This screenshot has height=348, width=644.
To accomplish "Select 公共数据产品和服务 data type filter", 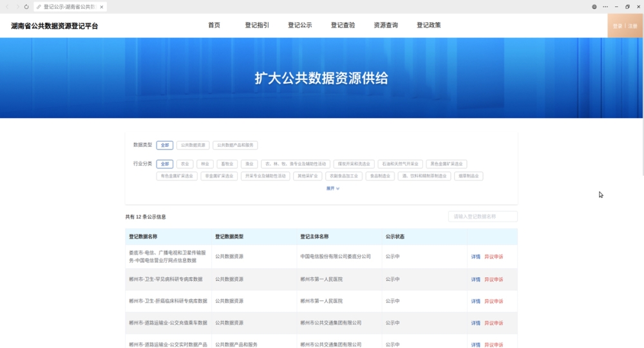I will [236, 145].
